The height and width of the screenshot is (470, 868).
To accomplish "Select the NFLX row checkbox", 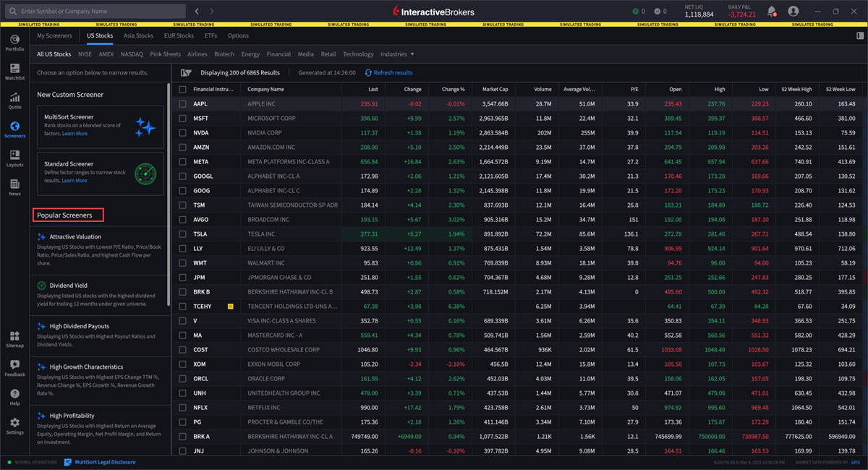I will click(183, 408).
